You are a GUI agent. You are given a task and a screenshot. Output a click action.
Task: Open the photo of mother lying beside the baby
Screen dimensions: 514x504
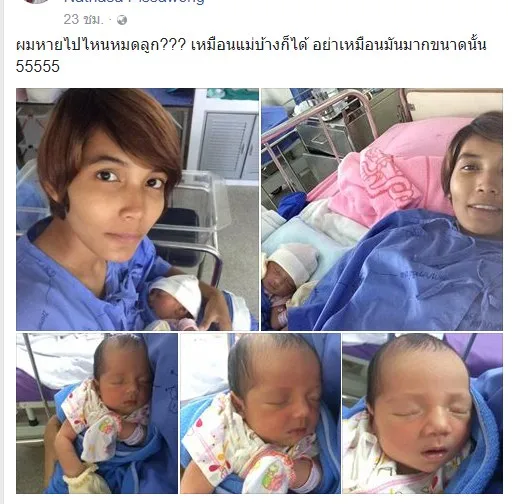pos(382,209)
